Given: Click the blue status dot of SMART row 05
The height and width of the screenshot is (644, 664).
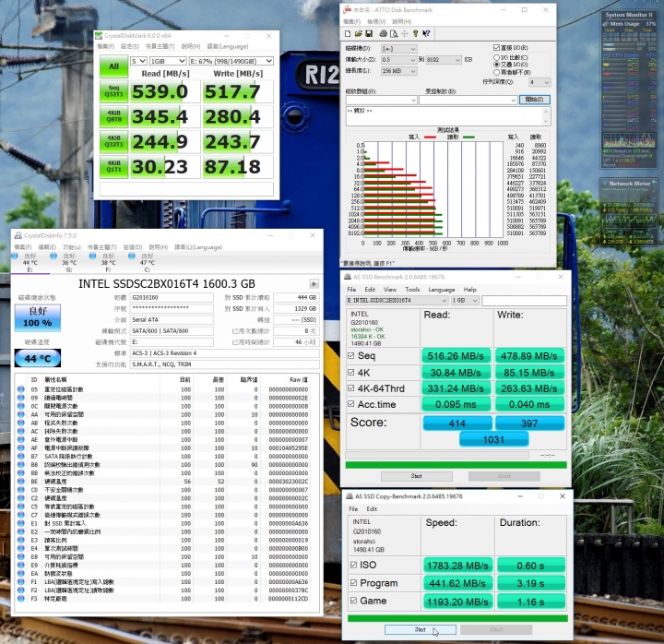Looking at the screenshot, I should [x=20, y=389].
